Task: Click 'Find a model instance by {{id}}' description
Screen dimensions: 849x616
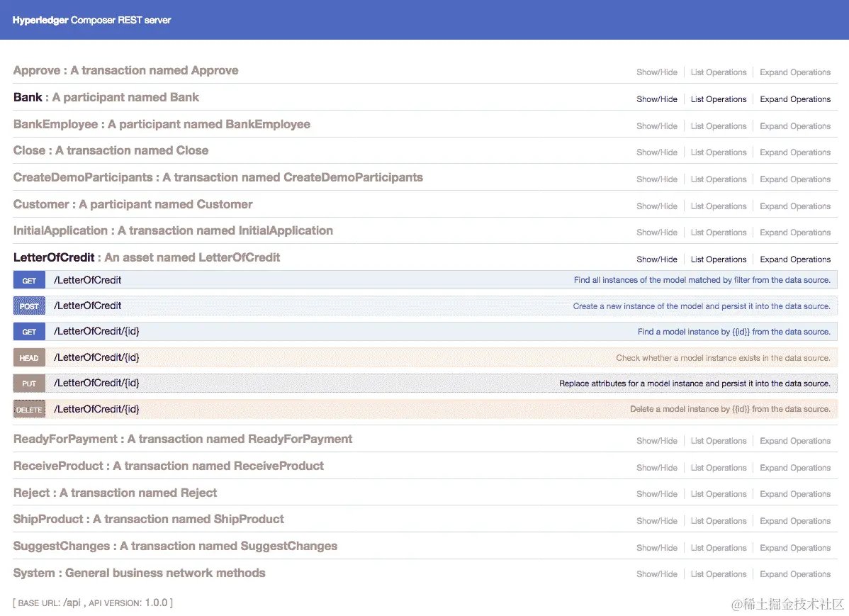Action: (x=733, y=332)
